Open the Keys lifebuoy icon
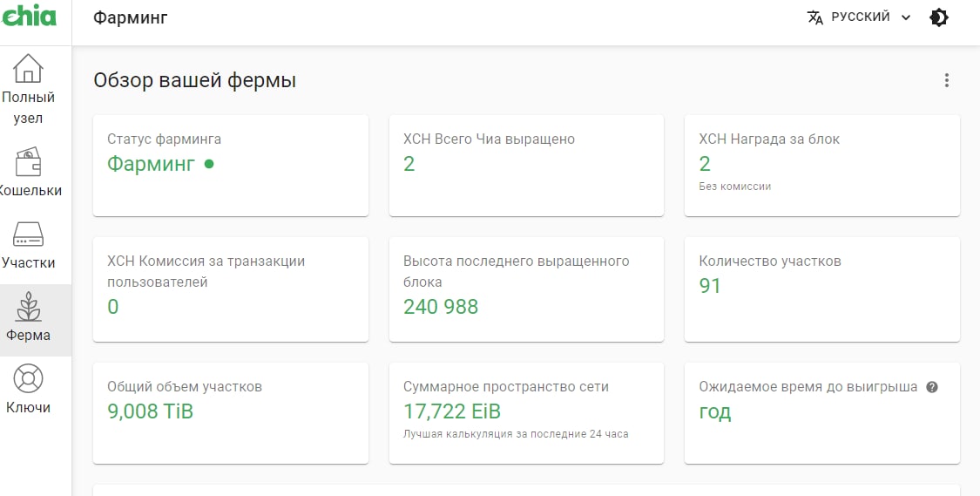The width and height of the screenshot is (980, 496). tap(29, 379)
